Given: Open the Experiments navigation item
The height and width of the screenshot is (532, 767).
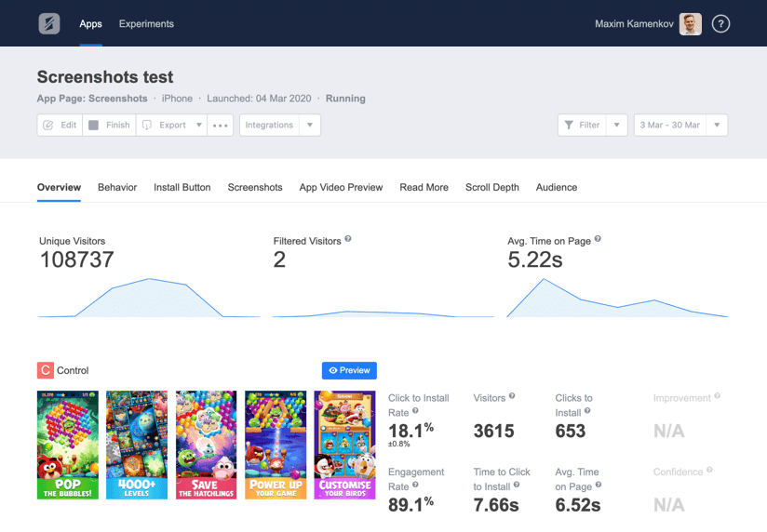Looking at the screenshot, I should tap(146, 24).
